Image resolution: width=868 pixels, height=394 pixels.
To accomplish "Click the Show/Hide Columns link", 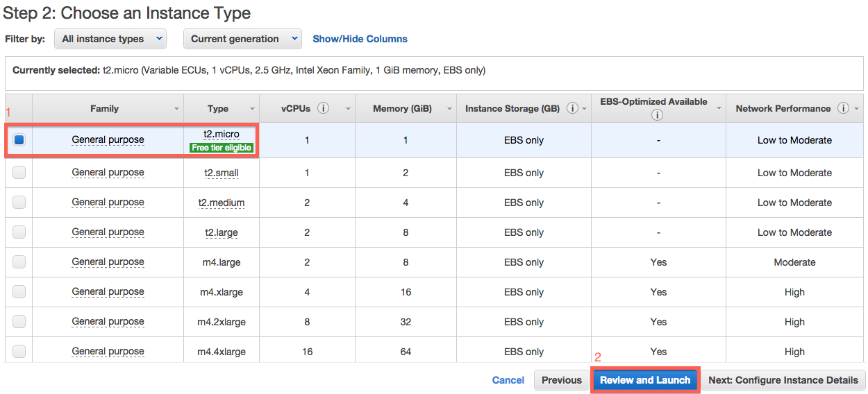I will click(360, 39).
